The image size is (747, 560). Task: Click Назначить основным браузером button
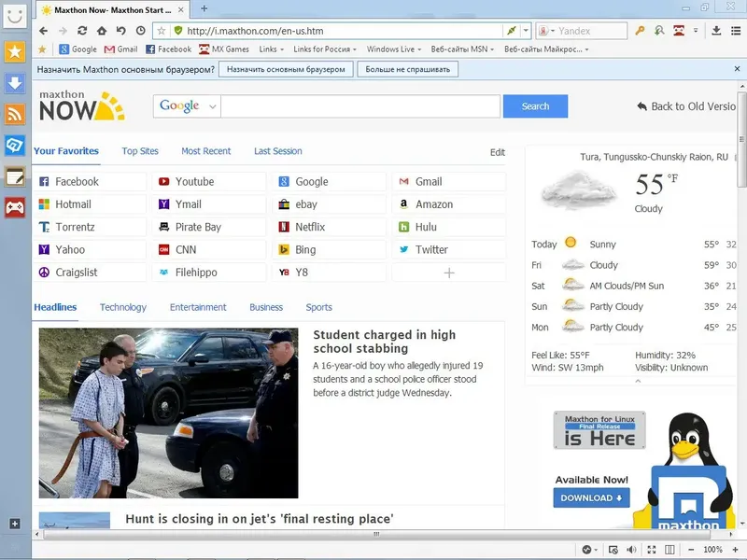[286, 69]
